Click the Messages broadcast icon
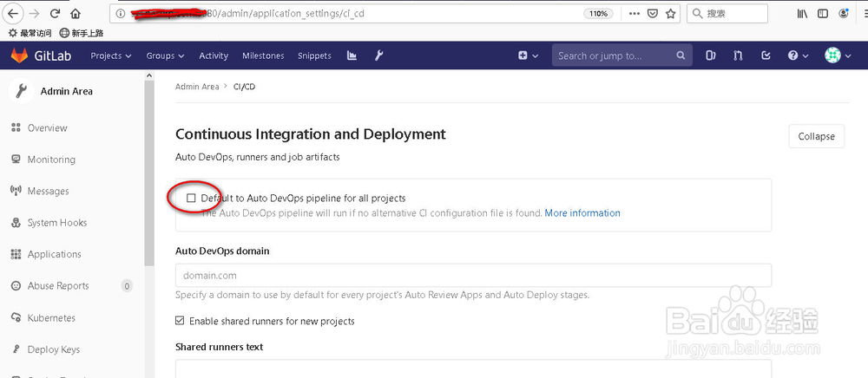The height and width of the screenshot is (378, 868). coord(16,191)
